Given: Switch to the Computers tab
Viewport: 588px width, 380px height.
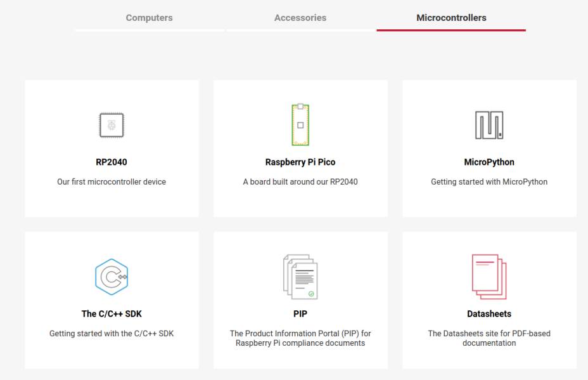Looking at the screenshot, I should click(x=150, y=18).
